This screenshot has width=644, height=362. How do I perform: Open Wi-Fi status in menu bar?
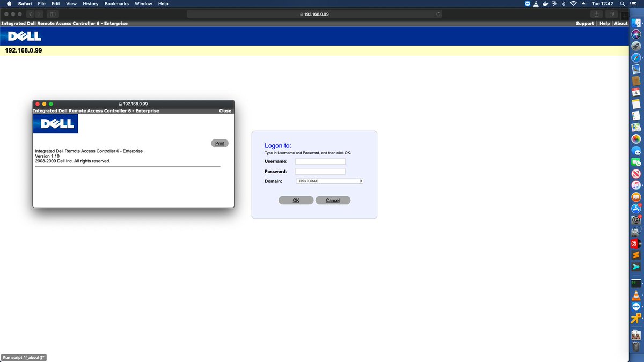(573, 4)
